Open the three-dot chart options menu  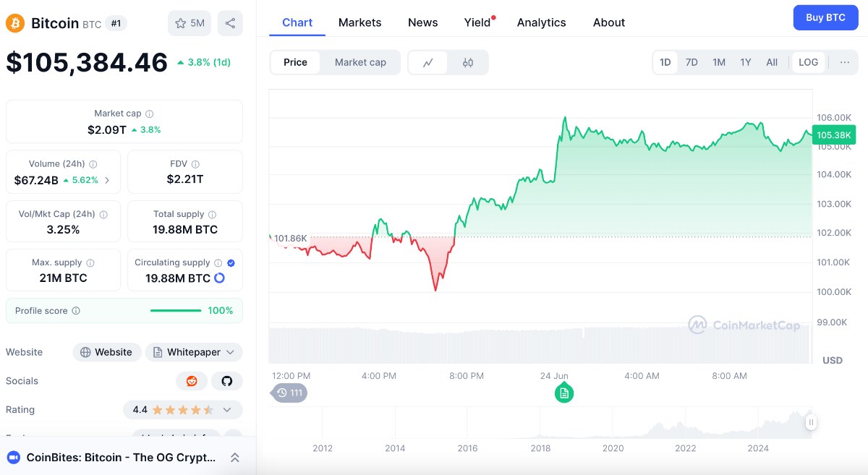845,62
